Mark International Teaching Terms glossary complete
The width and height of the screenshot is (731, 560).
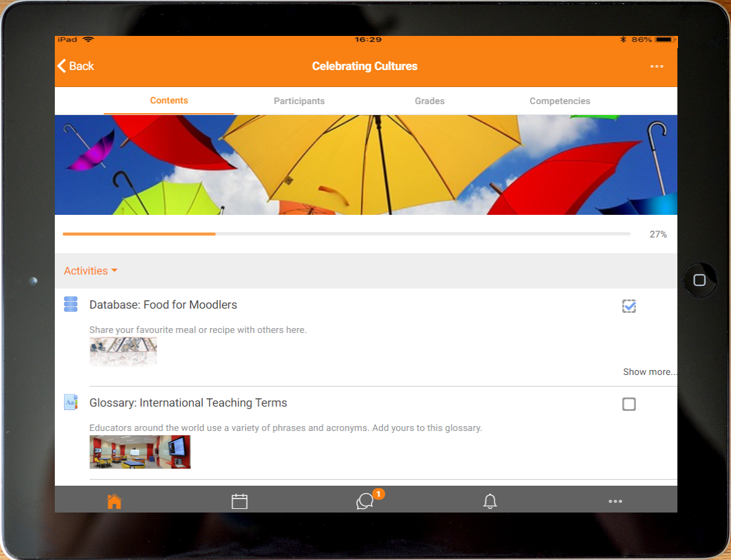click(629, 404)
